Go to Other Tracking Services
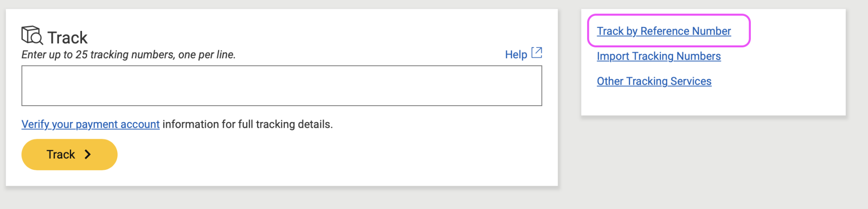Image resolution: width=868 pixels, height=209 pixels. tap(654, 82)
